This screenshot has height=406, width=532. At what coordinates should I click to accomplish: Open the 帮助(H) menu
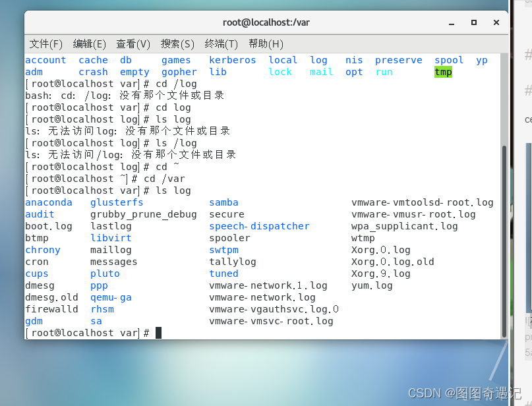point(266,43)
